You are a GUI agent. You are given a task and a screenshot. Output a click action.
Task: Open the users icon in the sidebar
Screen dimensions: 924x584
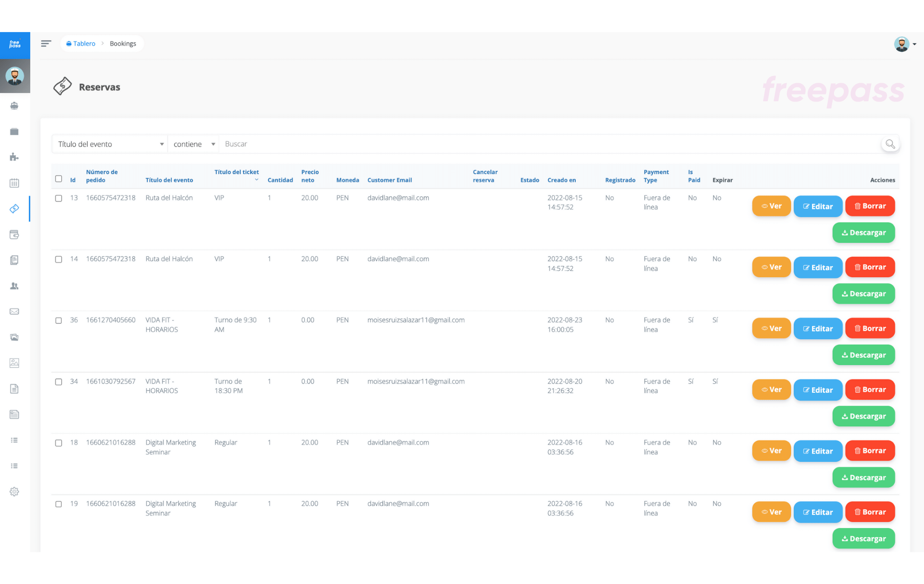coord(15,286)
